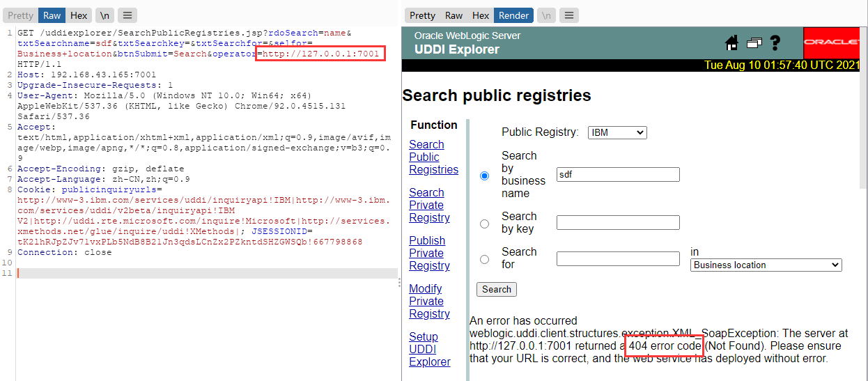Viewport: 868px width, 381px height.
Task: Click the pane divider drag handle
Action: 399,281
